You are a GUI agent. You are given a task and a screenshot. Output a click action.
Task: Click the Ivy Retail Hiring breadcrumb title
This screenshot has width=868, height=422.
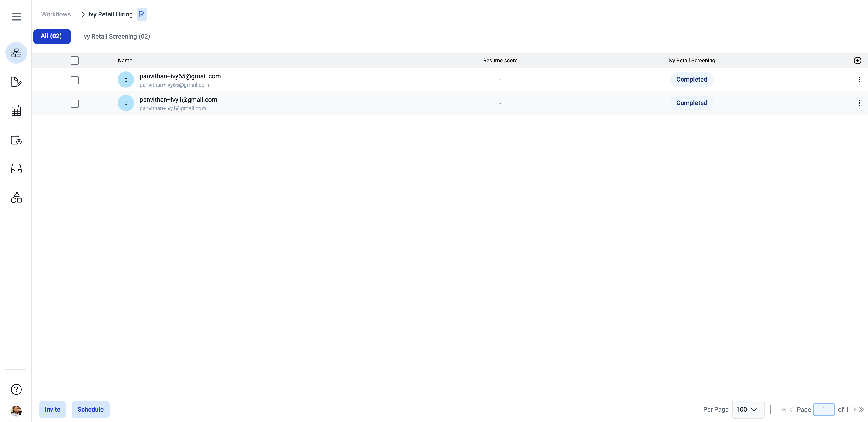tap(111, 14)
